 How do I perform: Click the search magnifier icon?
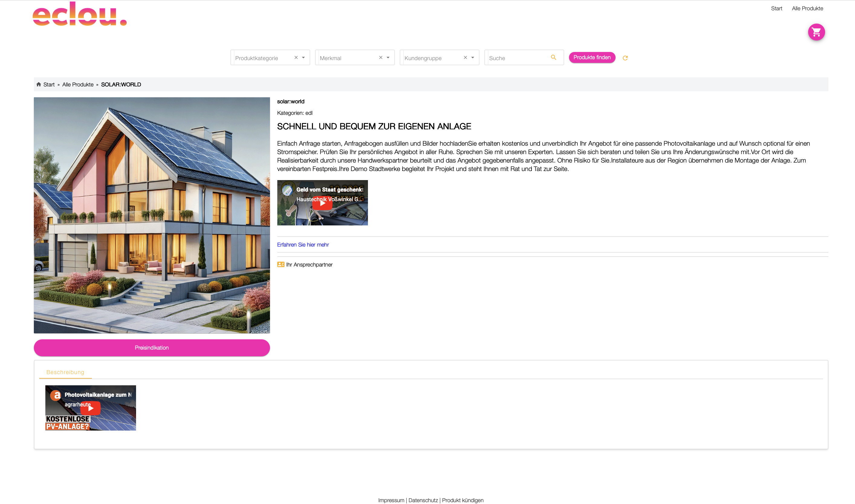(x=553, y=57)
